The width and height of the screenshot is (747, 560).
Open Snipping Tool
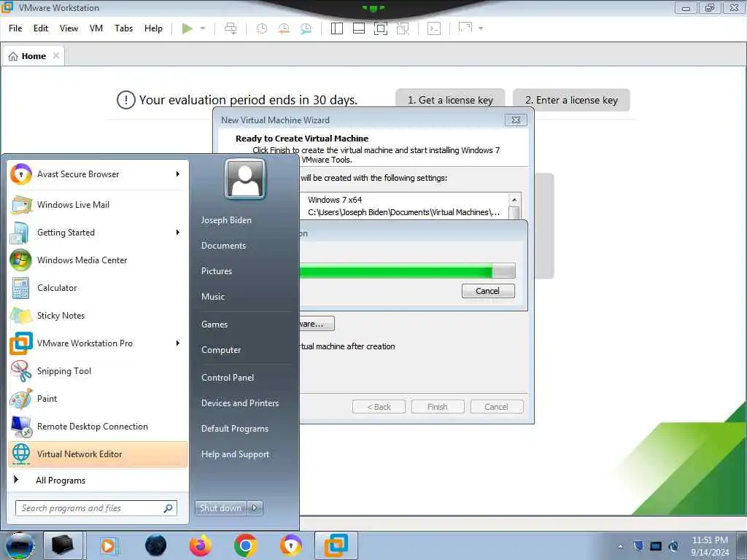[x=98, y=371]
